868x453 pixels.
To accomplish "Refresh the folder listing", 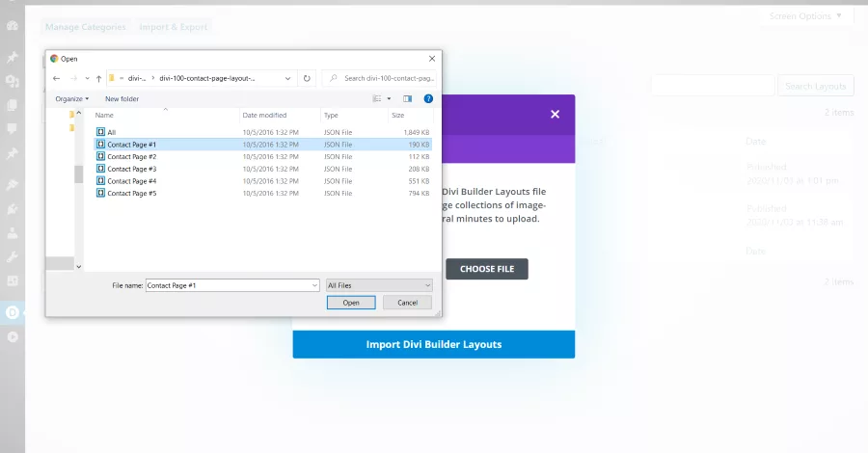I will (x=307, y=78).
